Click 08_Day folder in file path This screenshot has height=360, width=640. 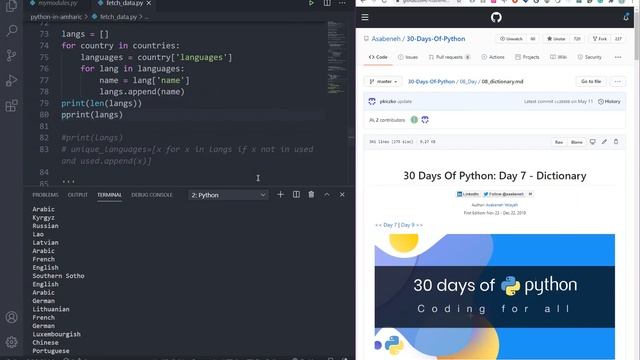[x=468, y=82]
